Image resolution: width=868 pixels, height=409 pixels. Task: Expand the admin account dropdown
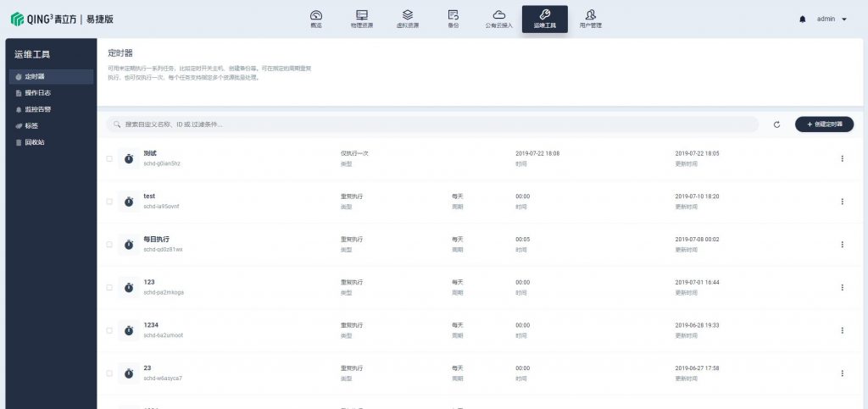(831, 19)
